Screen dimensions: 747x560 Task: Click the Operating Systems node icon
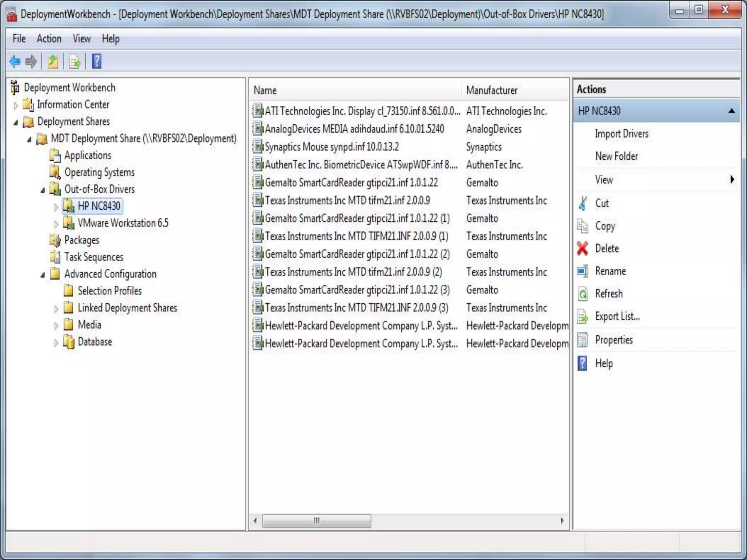[55, 172]
